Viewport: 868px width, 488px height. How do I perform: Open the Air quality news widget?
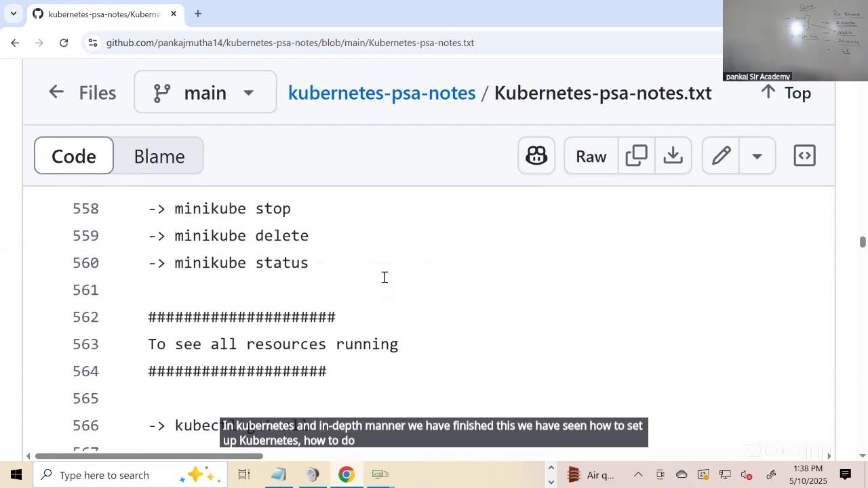click(x=591, y=474)
